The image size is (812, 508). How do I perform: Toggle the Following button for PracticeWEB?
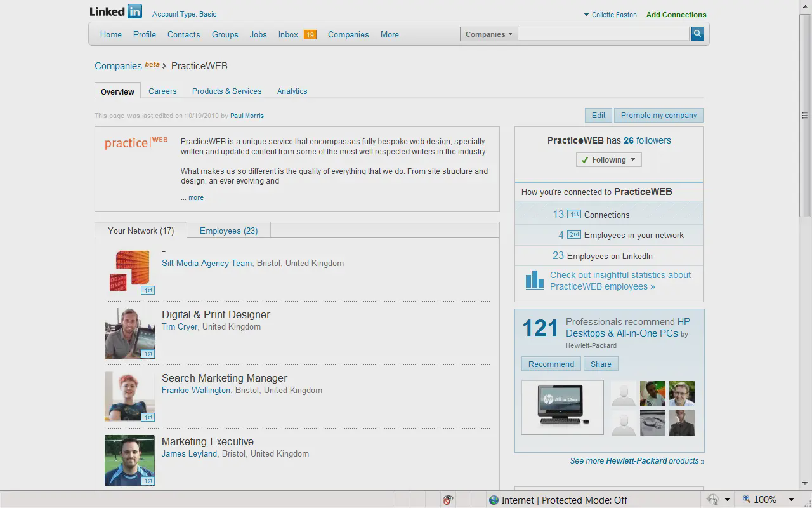tap(608, 160)
